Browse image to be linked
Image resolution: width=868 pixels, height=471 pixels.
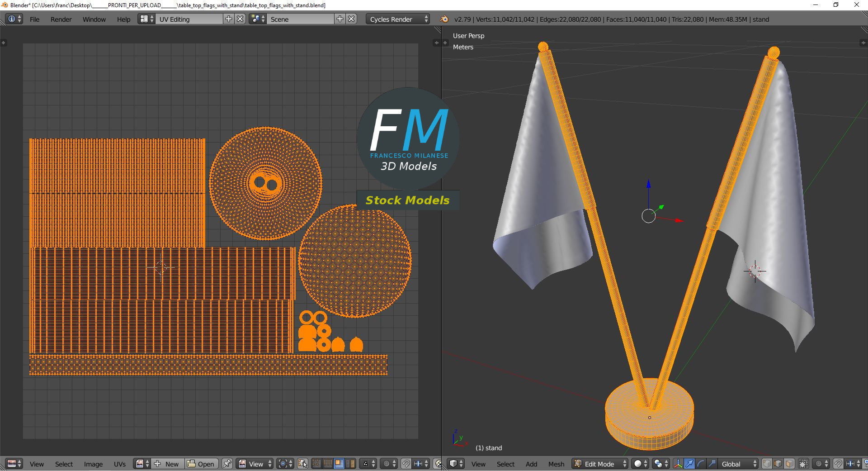(142, 464)
